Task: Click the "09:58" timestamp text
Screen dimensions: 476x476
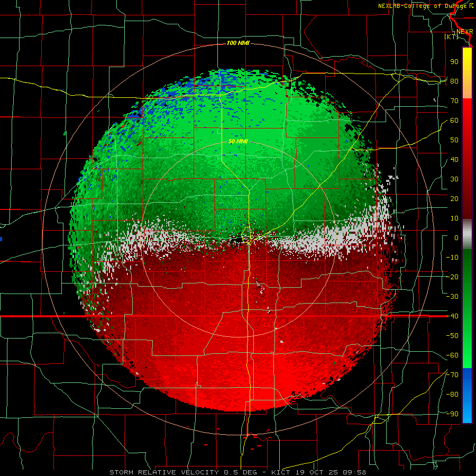Action: [x=355, y=472]
